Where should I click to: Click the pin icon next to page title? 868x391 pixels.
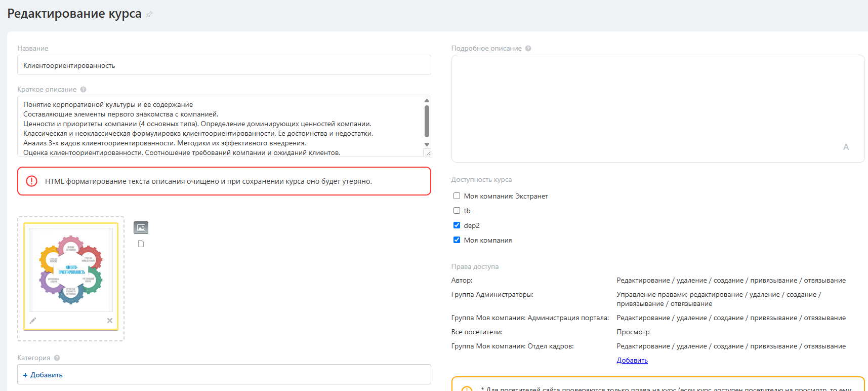149,14
